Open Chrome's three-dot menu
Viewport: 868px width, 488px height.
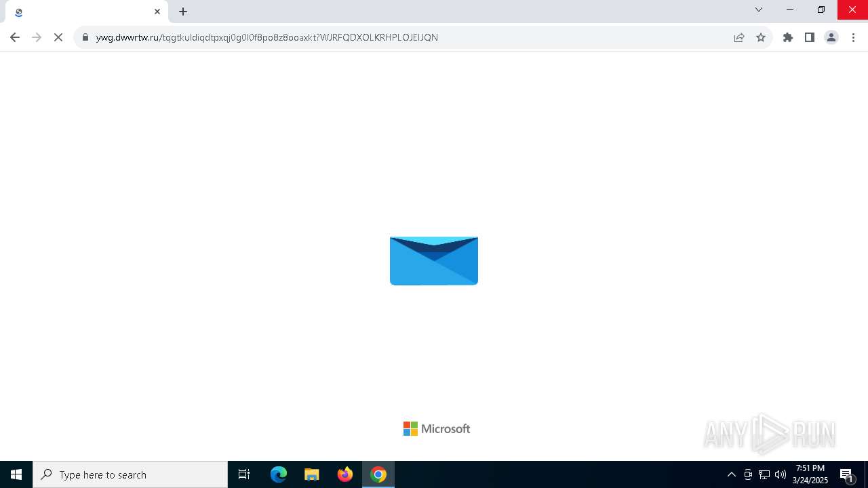tap(854, 37)
